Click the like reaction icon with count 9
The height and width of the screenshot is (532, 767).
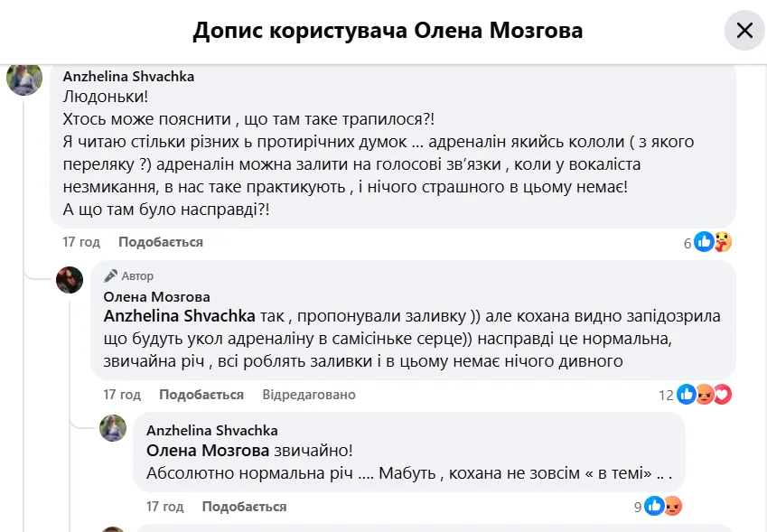click(654, 507)
